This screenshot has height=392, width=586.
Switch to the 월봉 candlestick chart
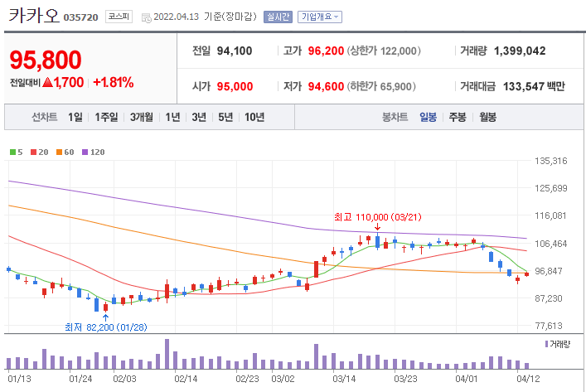click(487, 118)
